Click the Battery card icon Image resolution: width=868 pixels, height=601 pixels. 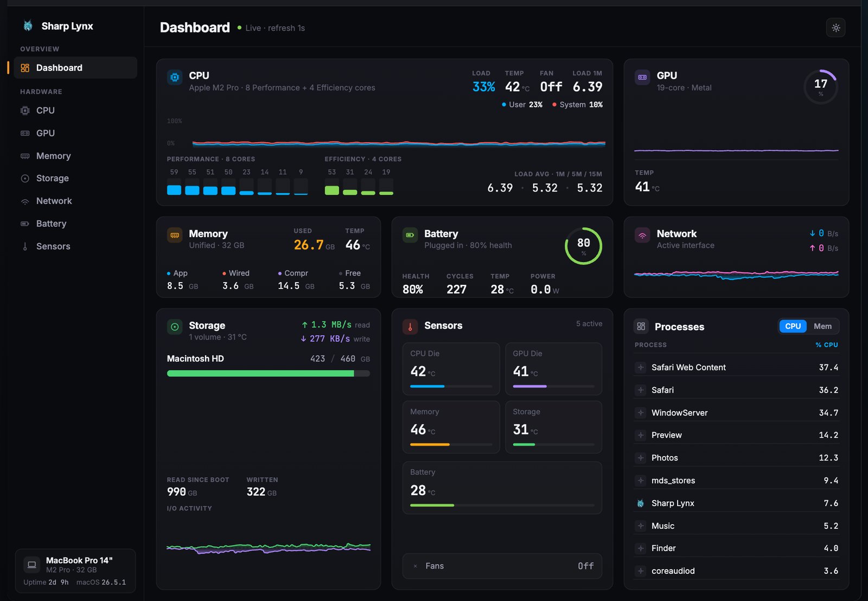pyautogui.click(x=410, y=235)
